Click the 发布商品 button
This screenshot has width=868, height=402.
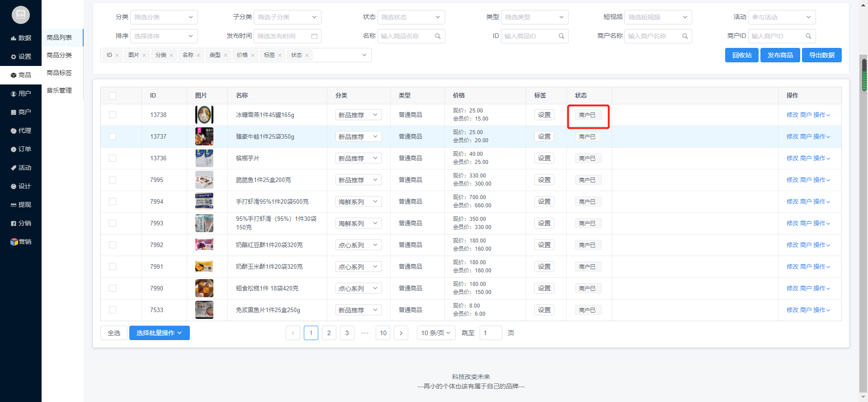coord(780,55)
